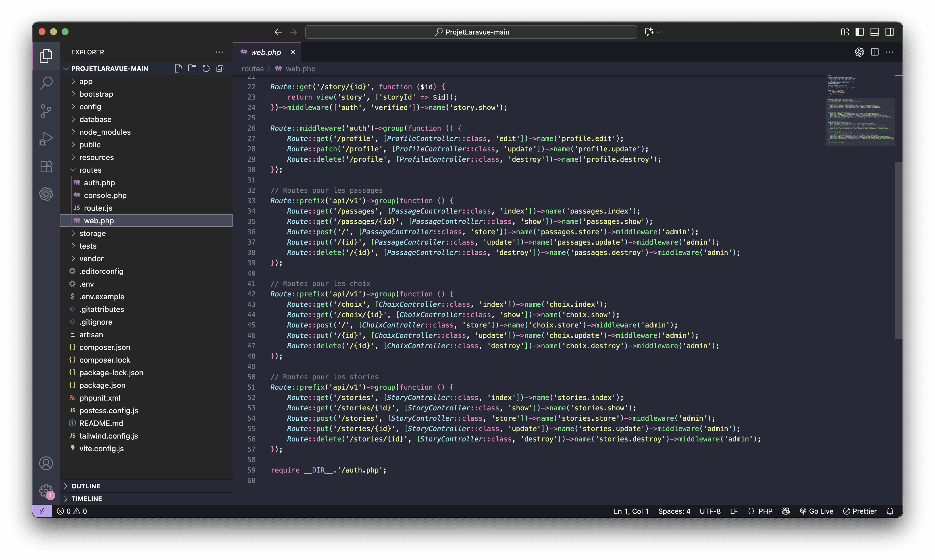This screenshot has width=935, height=560.
Task: Toggle the secondary side bar visibility
Action: (x=889, y=32)
